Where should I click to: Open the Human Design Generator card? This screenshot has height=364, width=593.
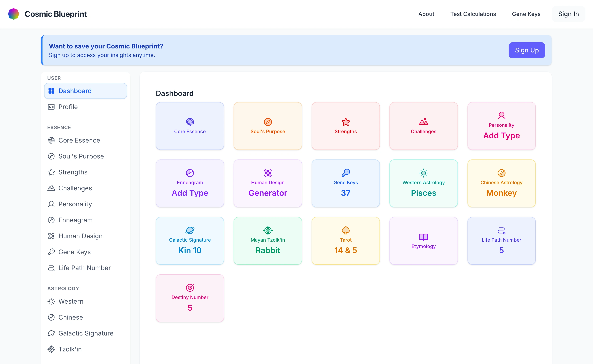(x=268, y=183)
